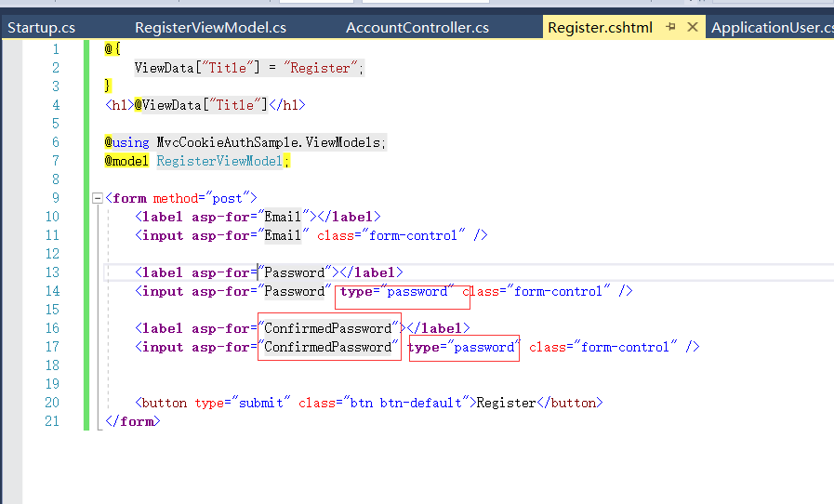This screenshot has height=504, width=834.
Task: Click the RegisterViewModel model type text
Action: [x=219, y=161]
